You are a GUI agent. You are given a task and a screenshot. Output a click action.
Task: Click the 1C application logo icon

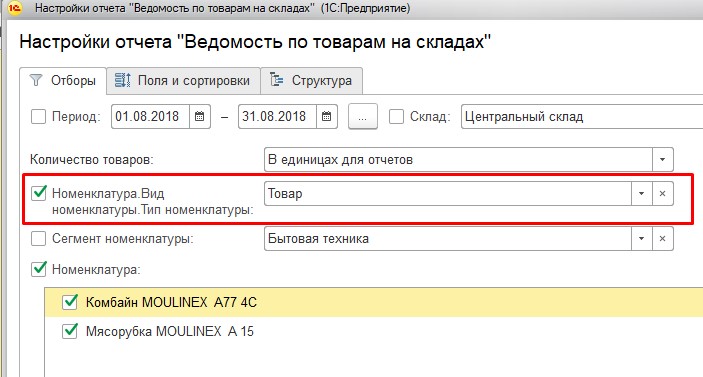tap(14, 8)
